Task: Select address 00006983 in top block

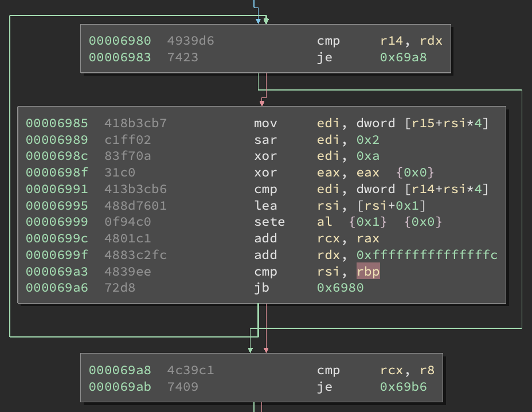Action: tap(120, 57)
